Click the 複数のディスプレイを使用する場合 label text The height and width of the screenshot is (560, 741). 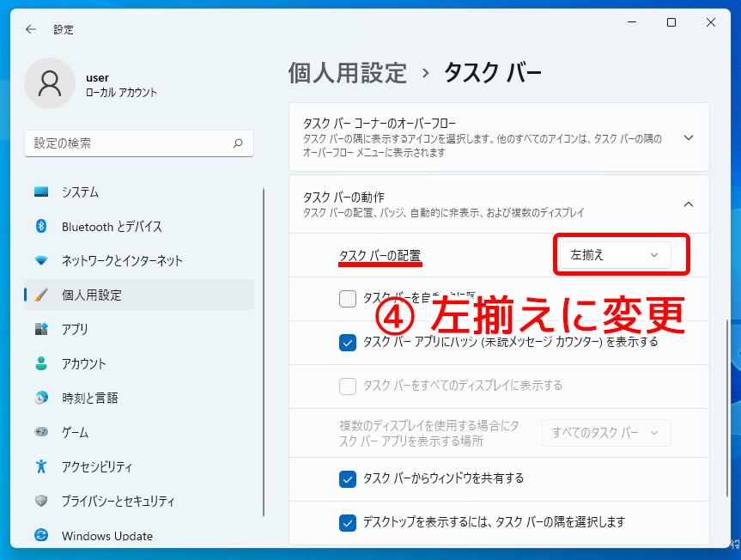429,433
